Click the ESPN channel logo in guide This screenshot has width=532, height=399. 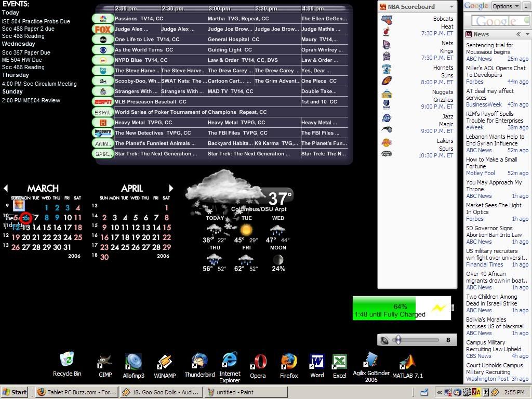103,102
